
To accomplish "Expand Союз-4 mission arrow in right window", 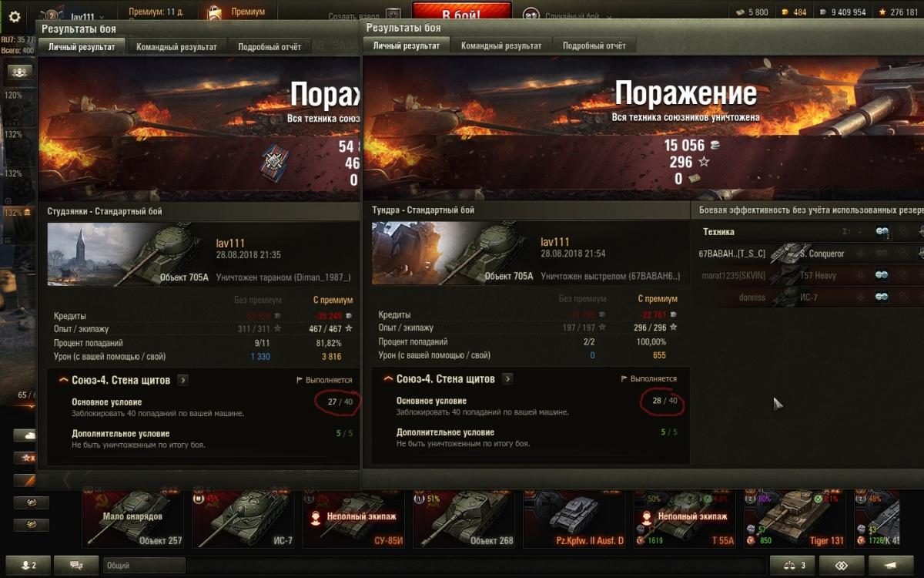I will [507, 379].
